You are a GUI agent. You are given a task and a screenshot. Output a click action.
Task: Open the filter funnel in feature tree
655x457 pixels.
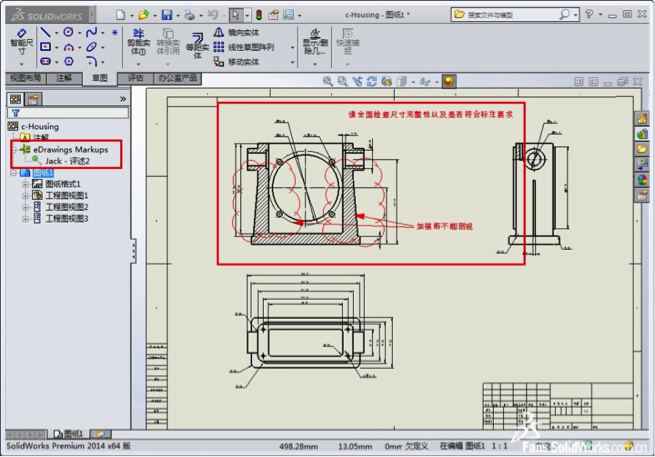15,113
